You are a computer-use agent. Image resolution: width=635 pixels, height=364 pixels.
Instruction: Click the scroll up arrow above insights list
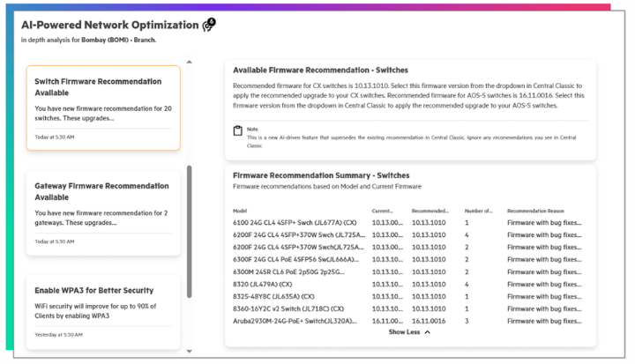188,62
